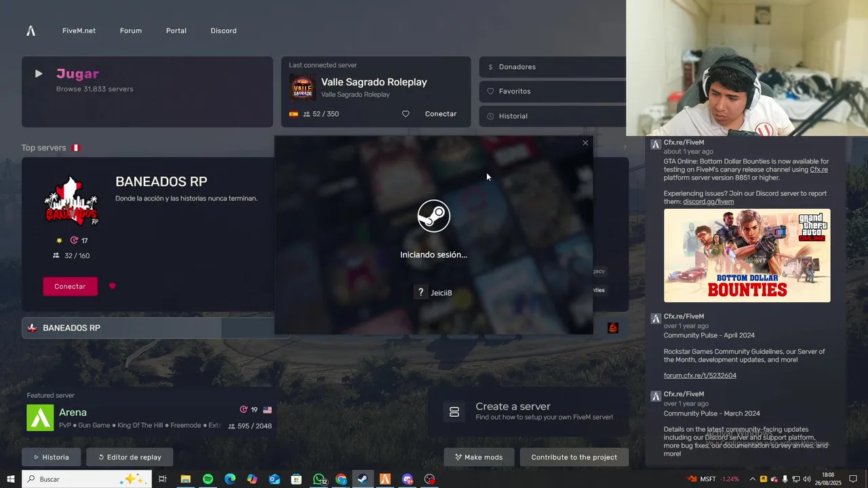Open Google Chrome from taskbar
This screenshot has height=488, width=868.
[x=341, y=479]
